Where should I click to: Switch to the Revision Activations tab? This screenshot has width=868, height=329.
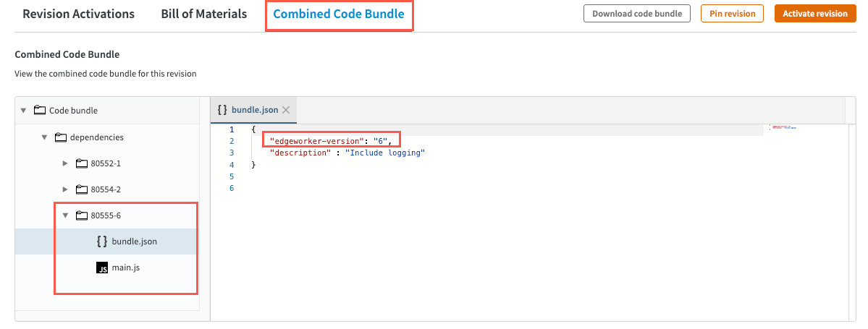(x=78, y=14)
